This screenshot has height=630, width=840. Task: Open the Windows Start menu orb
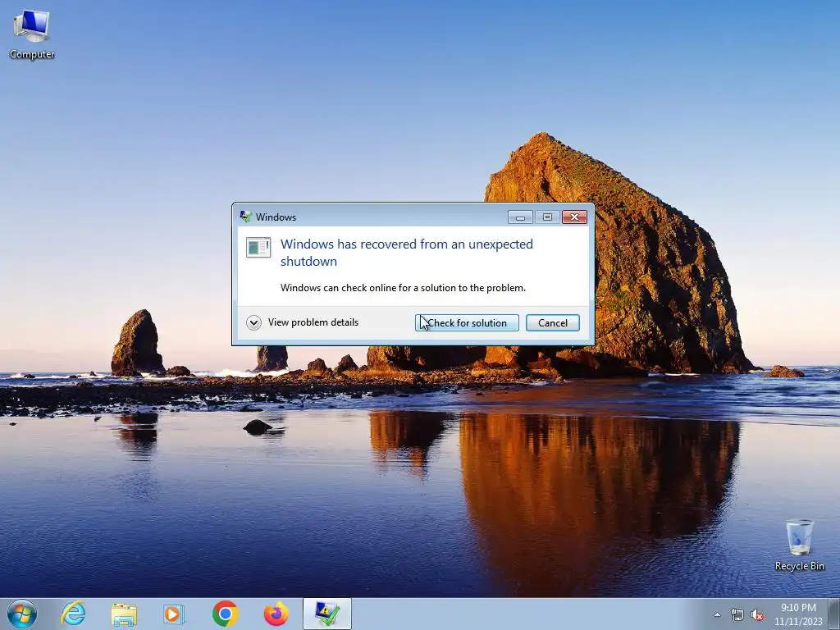(22, 614)
